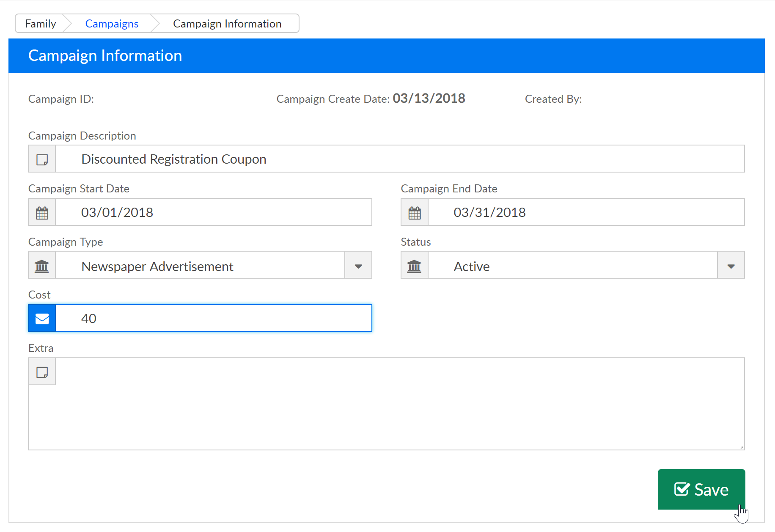This screenshot has width=775, height=532.
Task: Click the bank icon beside Campaign Type
Action: coord(42,266)
